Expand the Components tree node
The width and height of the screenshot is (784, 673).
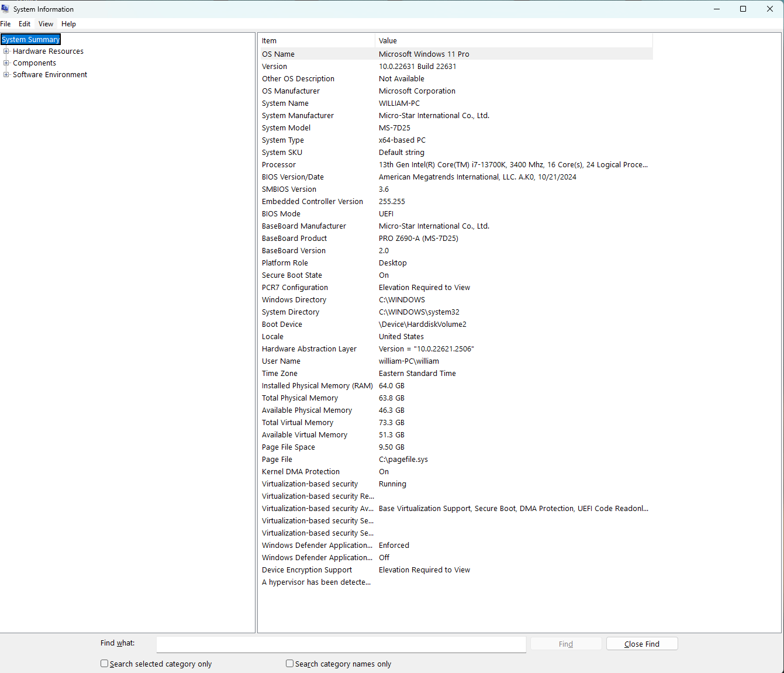tap(6, 63)
